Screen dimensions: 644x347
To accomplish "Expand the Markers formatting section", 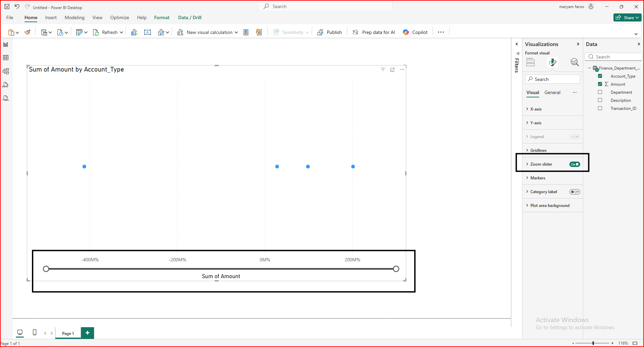I will pyautogui.click(x=538, y=178).
